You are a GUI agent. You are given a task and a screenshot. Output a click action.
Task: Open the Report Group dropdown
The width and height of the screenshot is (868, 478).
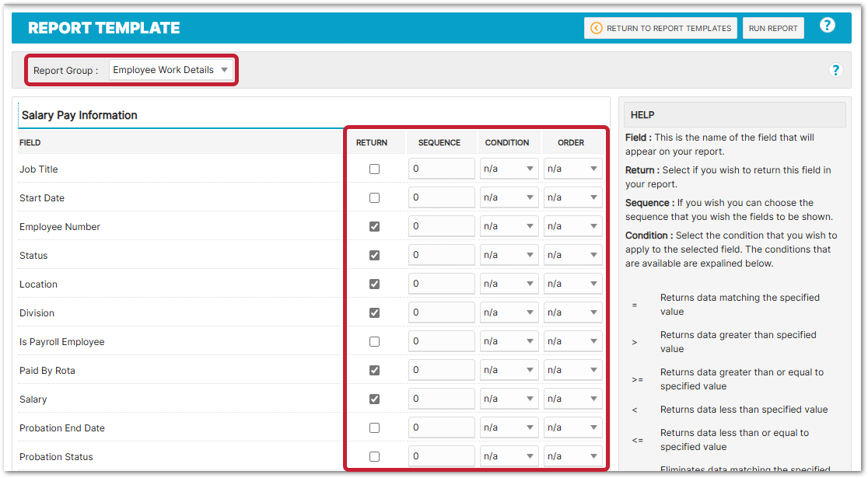pyautogui.click(x=170, y=70)
